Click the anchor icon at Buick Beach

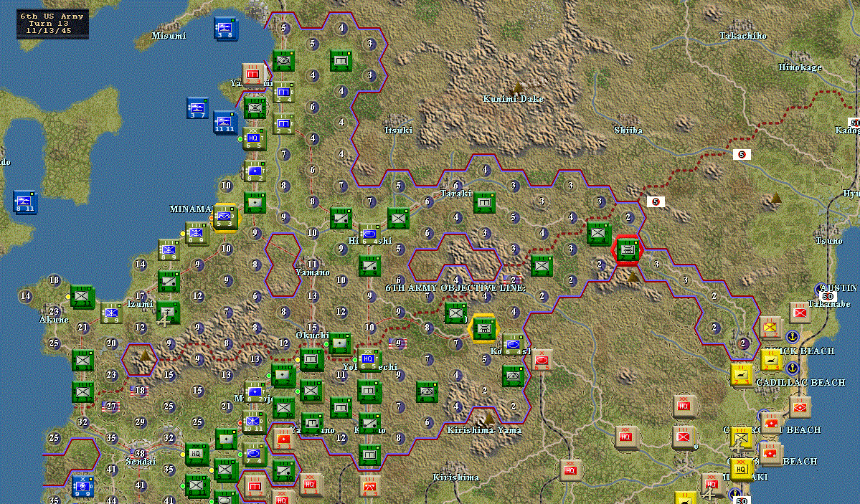coord(792,336)
